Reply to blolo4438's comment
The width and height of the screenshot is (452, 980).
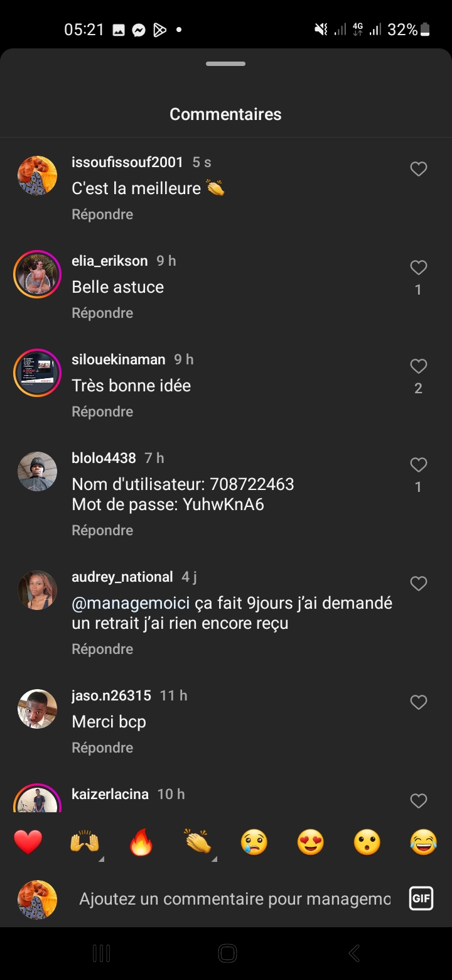tap(102, 530)
